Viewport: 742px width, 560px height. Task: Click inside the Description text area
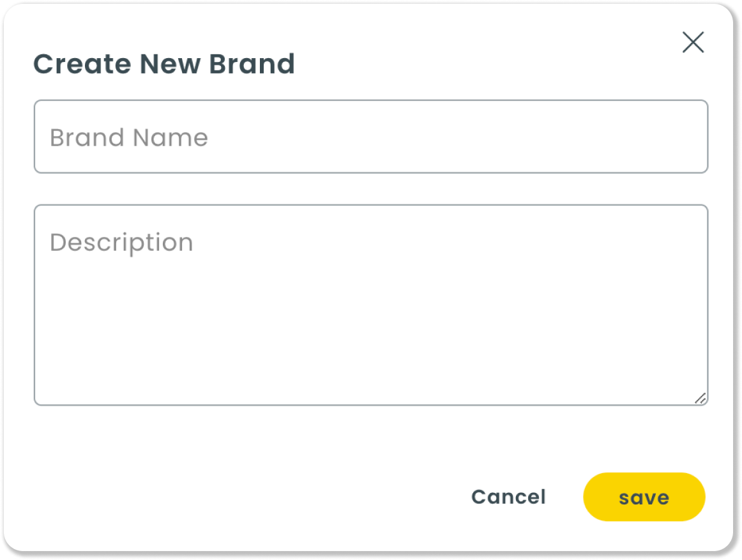pos(371,305)
